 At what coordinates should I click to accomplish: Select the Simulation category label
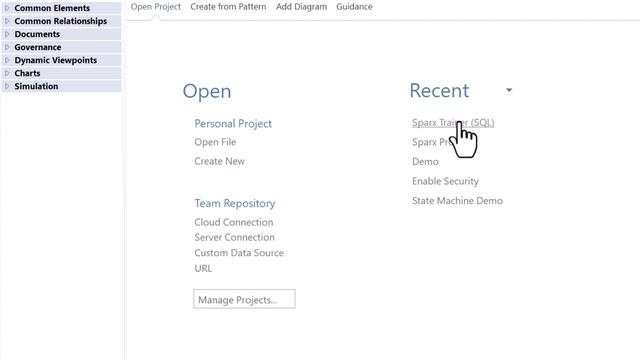36,86
